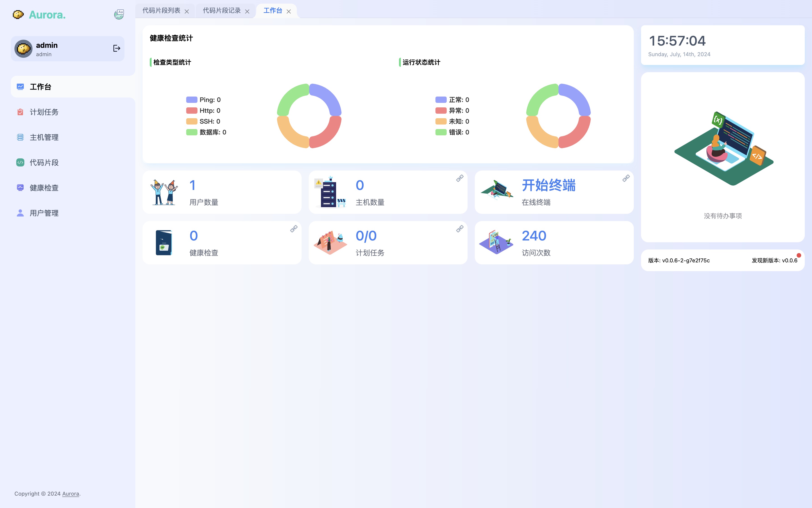Click the link icon on 在线终端 card
The width and height of the screenshot is (812, 508).
point(626,178)
